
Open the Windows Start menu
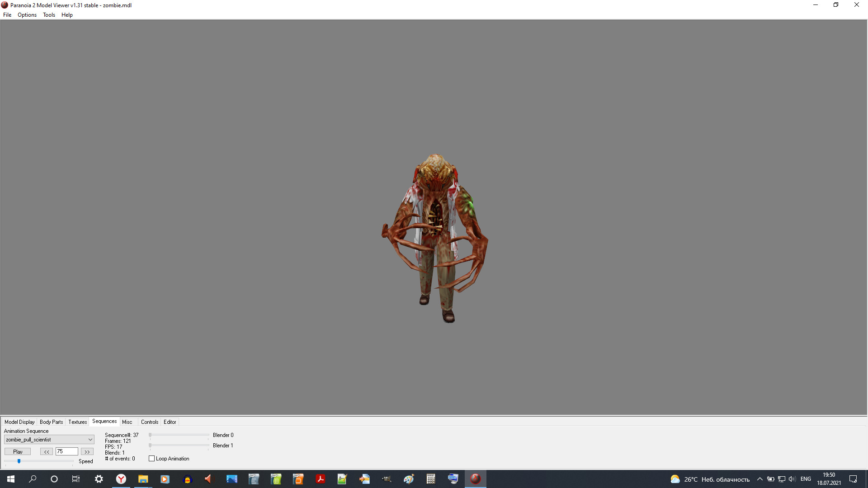click(10, 479)
